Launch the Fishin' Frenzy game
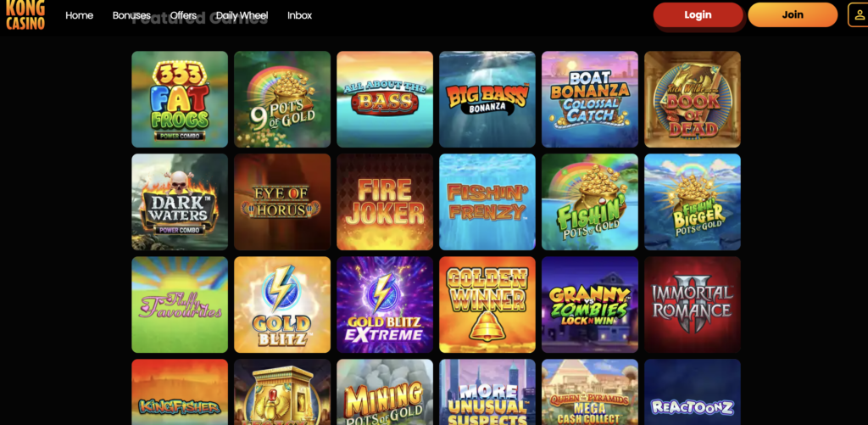868x425 pixels. (487, 202)
